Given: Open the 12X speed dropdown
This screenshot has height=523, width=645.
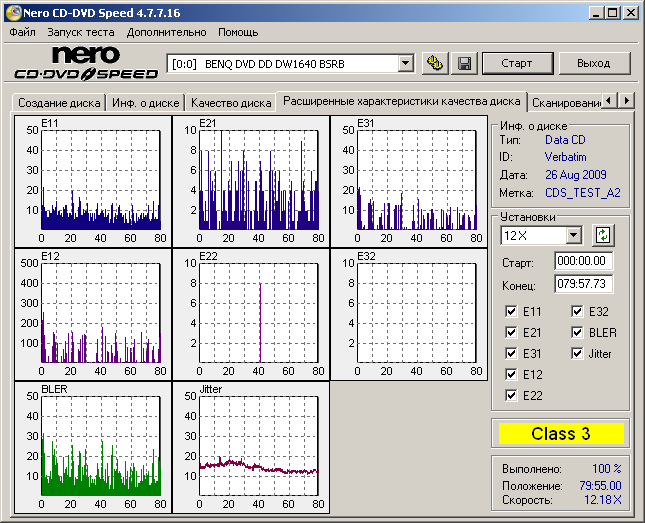Looking at the screenshot, I should click(573, 235).
